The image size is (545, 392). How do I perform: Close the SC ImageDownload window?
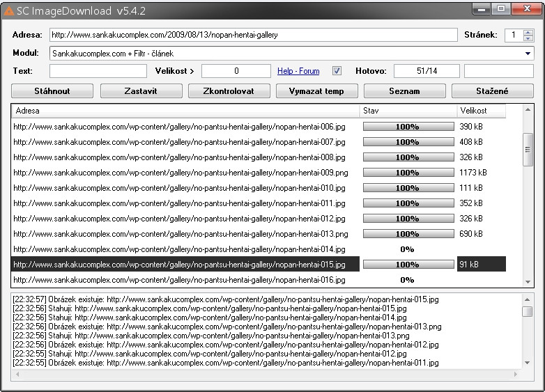(527, 9)
